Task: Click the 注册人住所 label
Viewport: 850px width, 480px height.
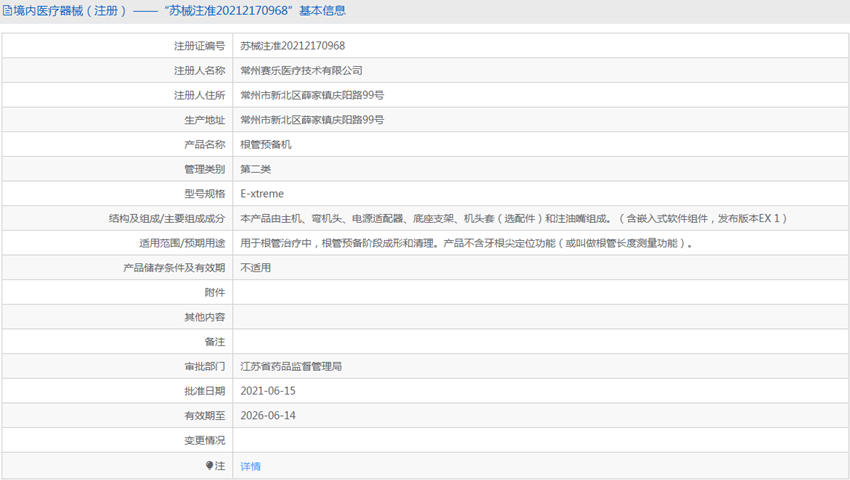Action: pos(199,95)
